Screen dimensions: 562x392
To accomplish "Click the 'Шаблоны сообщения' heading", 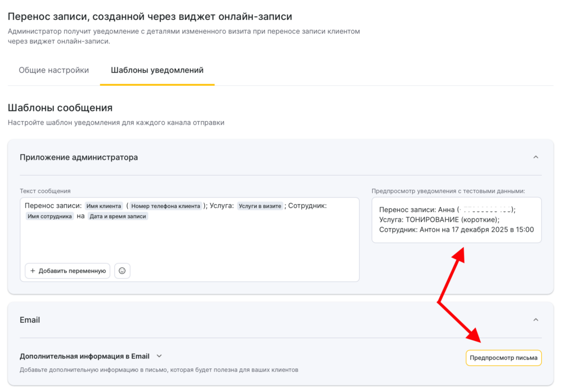I will click(x=60, y=108).
